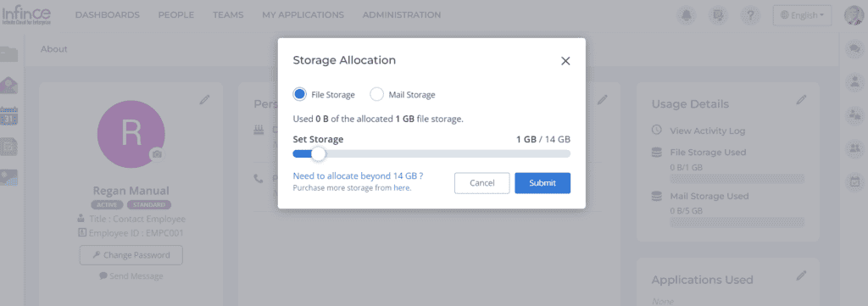Image resolution: width=868 pixels, height=306 pixels.
Task: Select the File Storage radio button
Action: tap(299, 94)
